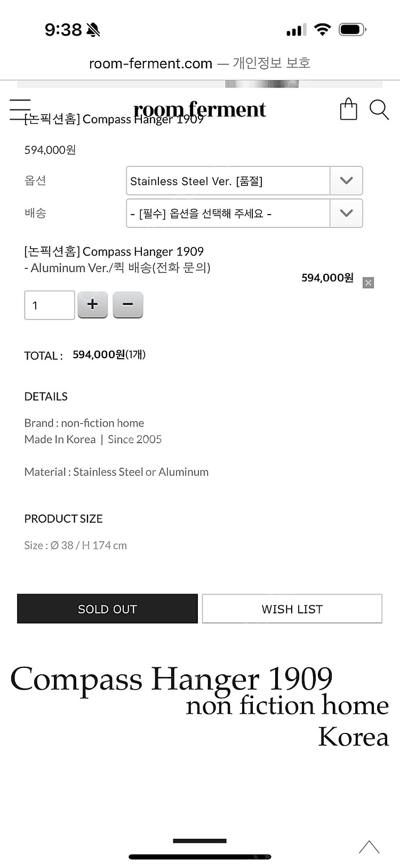Image resolution: width=400 pixels, height=868 pixels.
Task: Open the delivery option dropdown
Action: [x=228, y=214]
